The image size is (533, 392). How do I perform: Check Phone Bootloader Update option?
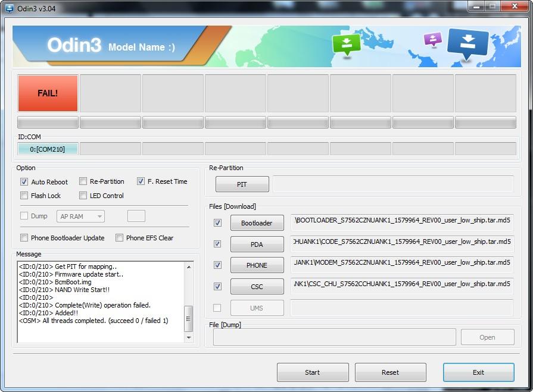point(24,237)
